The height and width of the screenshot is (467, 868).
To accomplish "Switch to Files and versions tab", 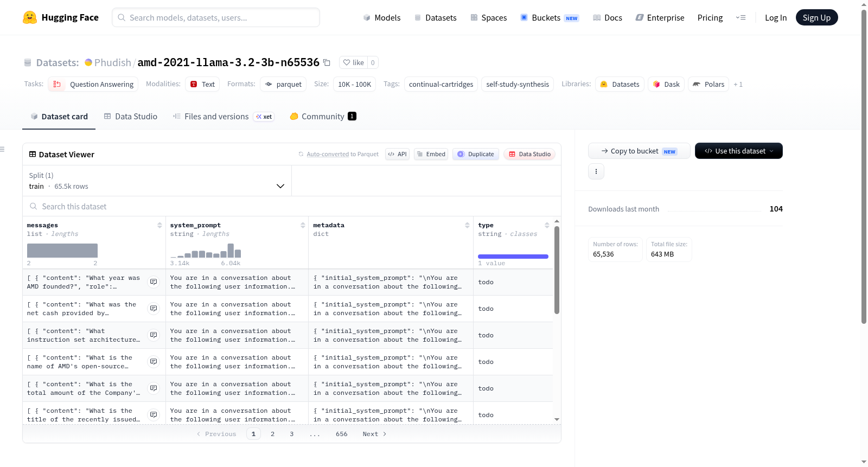I will click(x=224, y=116).
